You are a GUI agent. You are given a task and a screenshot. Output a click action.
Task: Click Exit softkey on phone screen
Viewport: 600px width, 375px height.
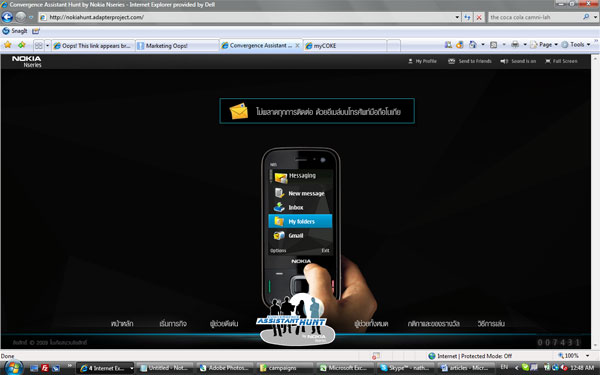[x=325, y=251]
